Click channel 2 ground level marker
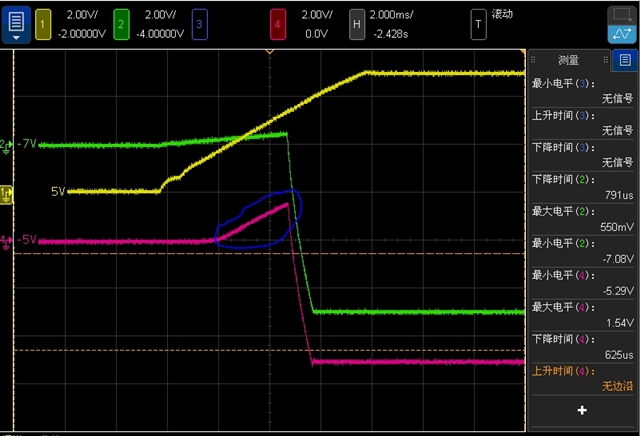The image size is (640, 436). (x=6, y=146)
